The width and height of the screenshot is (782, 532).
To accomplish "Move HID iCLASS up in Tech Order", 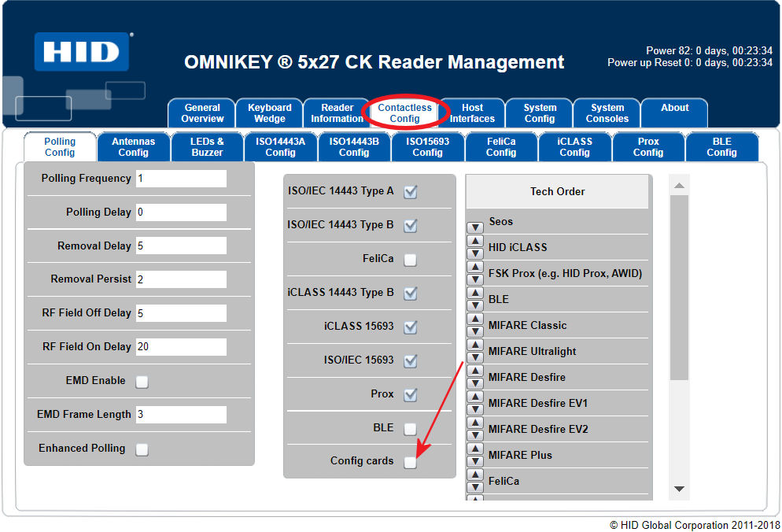I will coord(475,241).
